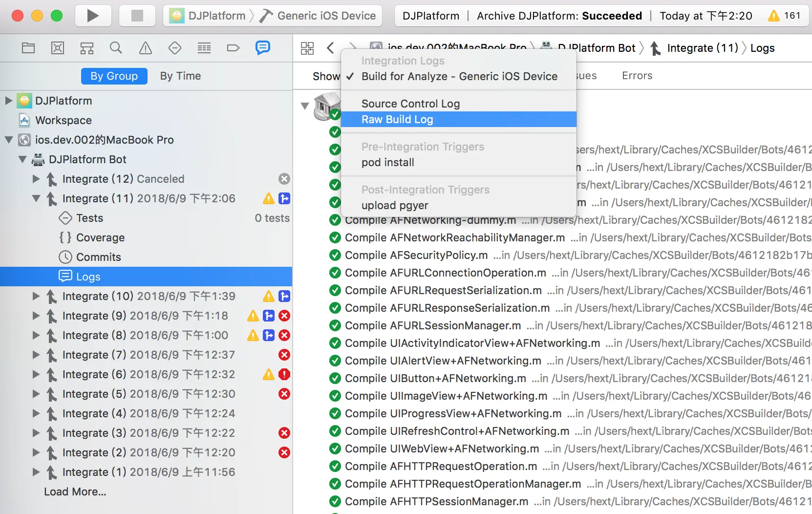The height and width of the screenshot is (514, 812).
Task: Click the red error icon on Integrate (5)
Action: pos(284,394)
